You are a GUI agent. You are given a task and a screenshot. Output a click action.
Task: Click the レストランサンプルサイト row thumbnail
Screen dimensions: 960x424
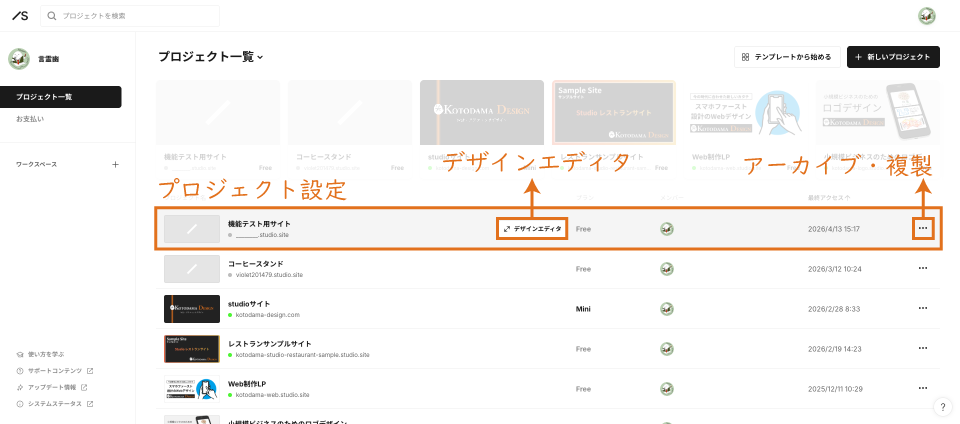pyautogui.click(x=192, y=349)
